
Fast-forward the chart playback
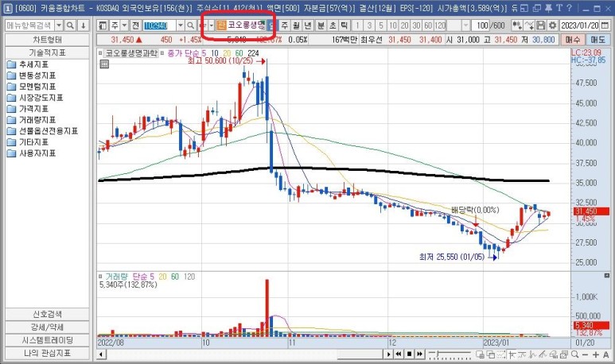419,354
